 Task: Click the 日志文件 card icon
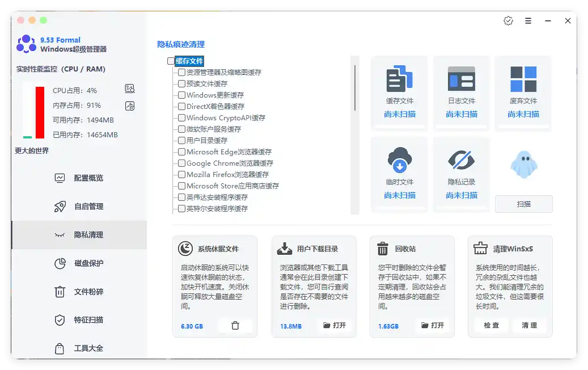(461, 79)
